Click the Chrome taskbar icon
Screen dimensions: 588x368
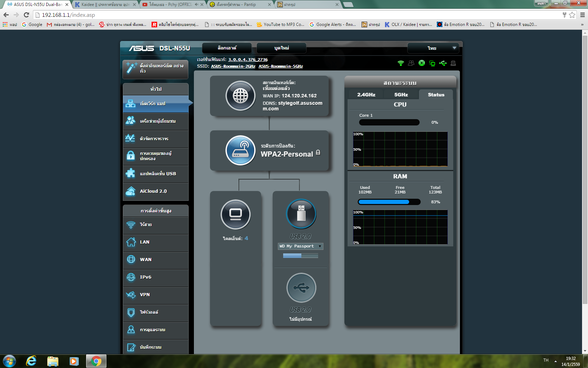coord(96,361)
